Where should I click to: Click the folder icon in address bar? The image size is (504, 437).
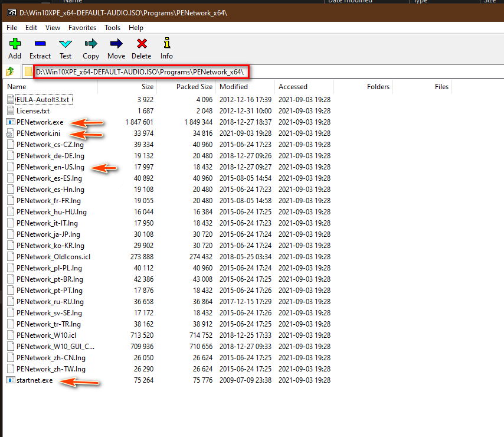tap(28, 71)
